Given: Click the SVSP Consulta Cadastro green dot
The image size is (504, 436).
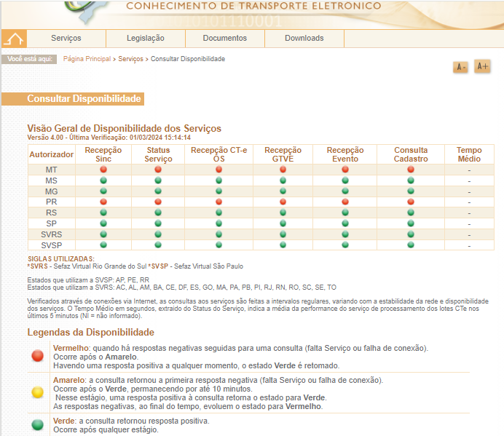Looking at the screenshot, I should click(411, 245).
